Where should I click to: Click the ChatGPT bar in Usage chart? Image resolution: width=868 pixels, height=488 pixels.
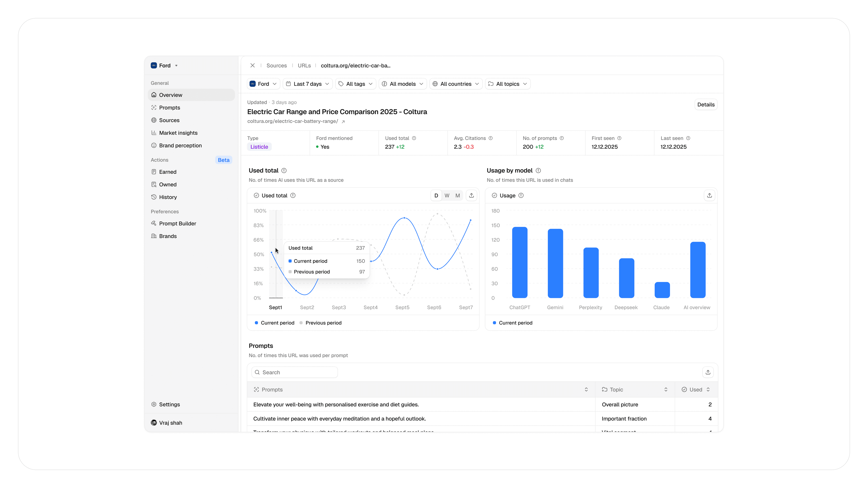520,262
